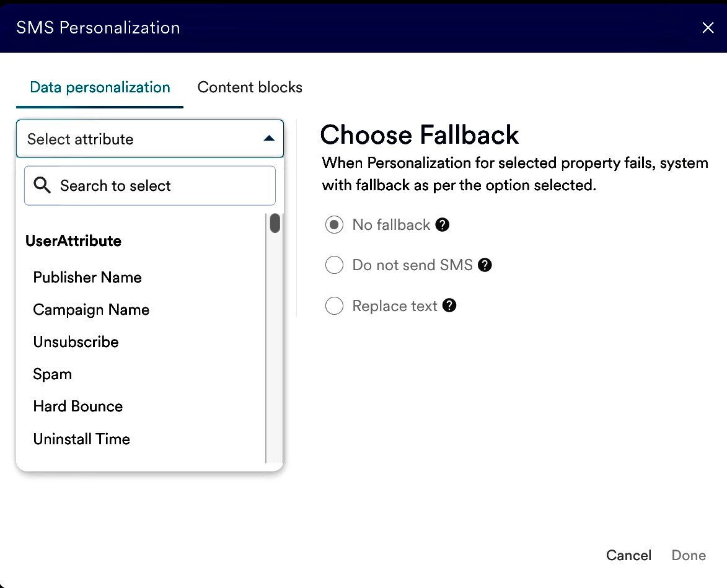727x588 pixels.
Task: Pick the Hard Bounce attribute
Action: coord(78,406)
